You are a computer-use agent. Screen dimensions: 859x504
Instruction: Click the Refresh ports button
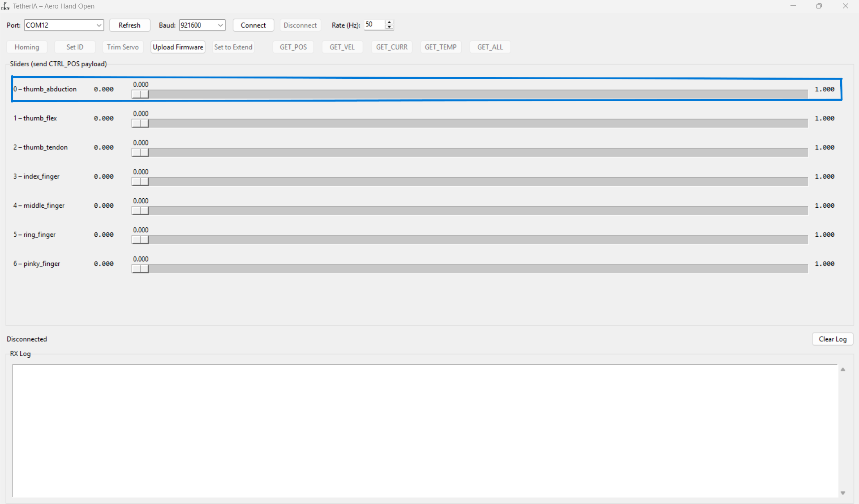point(129,25)
